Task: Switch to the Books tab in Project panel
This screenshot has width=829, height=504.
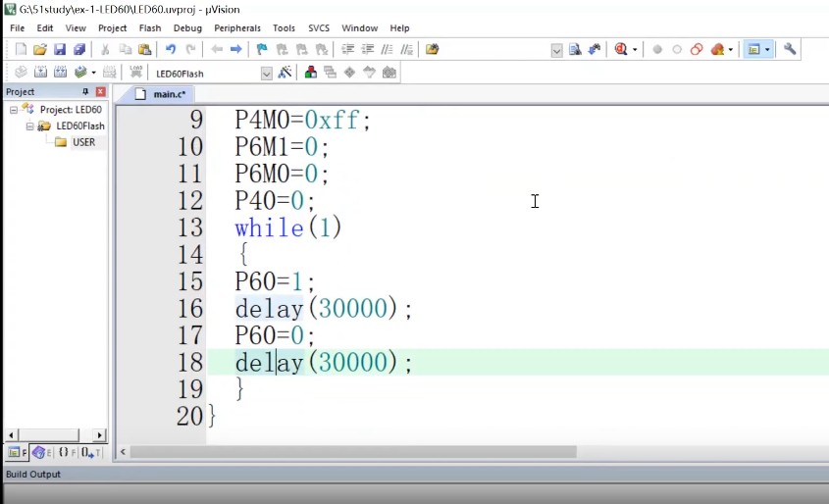Action: (42, 452)
